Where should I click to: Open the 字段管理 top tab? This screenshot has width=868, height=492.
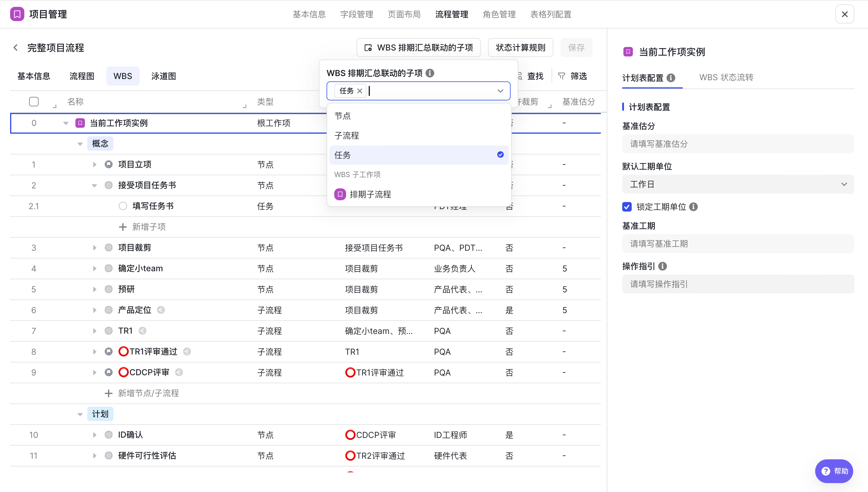click(357, 14)
